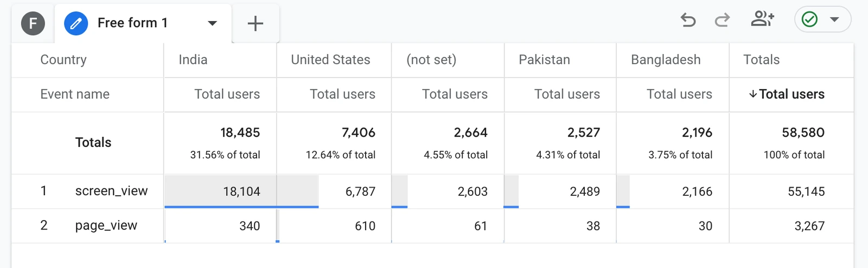868x268 pixels.
Task: Click the green checkmark status icon
Action: [x=809, y=20]
